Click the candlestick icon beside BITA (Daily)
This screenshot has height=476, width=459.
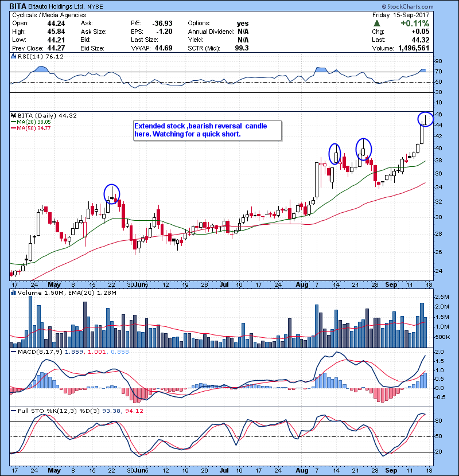point(13,115)
